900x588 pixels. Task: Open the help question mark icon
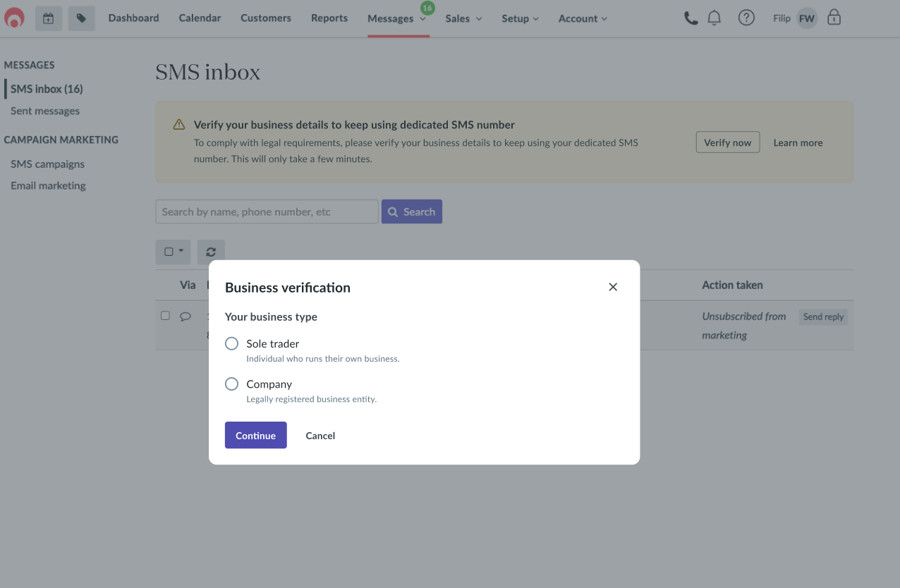[746, 18]
